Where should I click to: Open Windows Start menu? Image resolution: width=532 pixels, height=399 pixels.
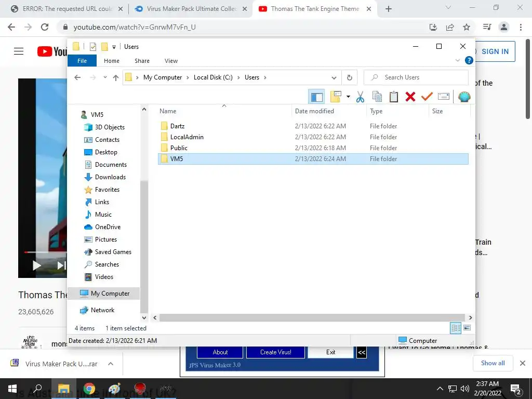pyautogui.click(x=12, y=389)
